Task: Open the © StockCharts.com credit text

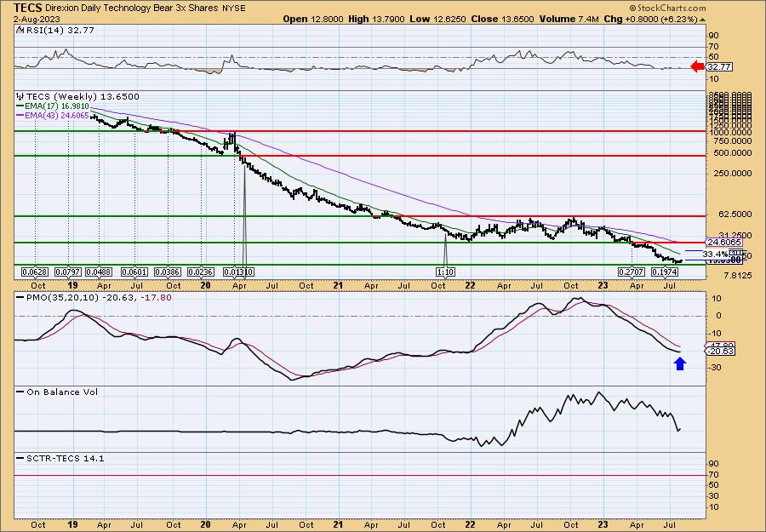Action: (667, 8)
